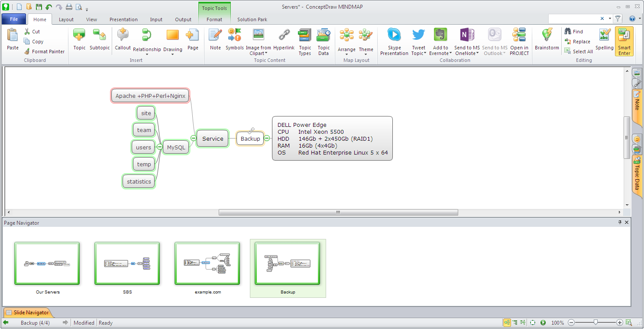Open the Symbols gallery

point(234,40)
